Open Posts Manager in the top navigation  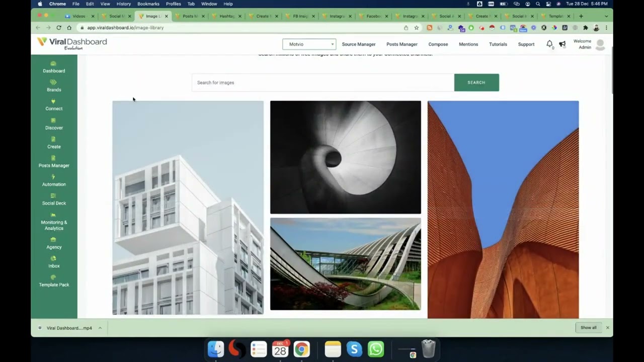(x=402, y=44)
